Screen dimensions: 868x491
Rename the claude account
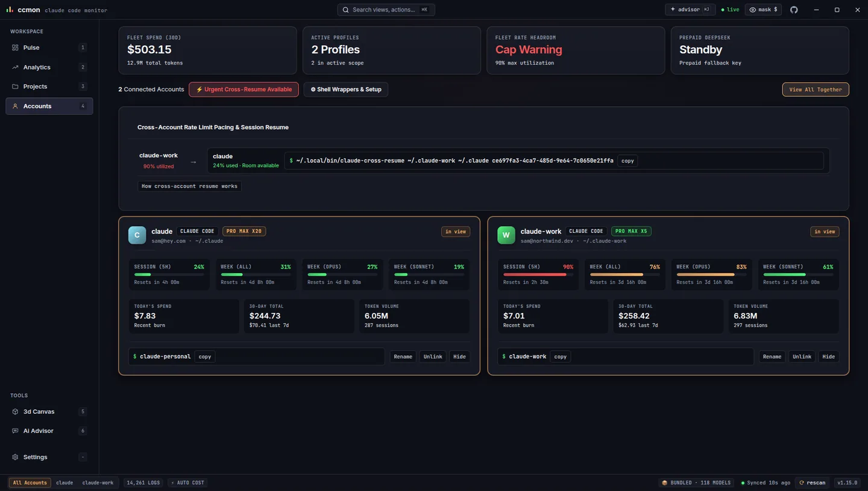point(403,357)
